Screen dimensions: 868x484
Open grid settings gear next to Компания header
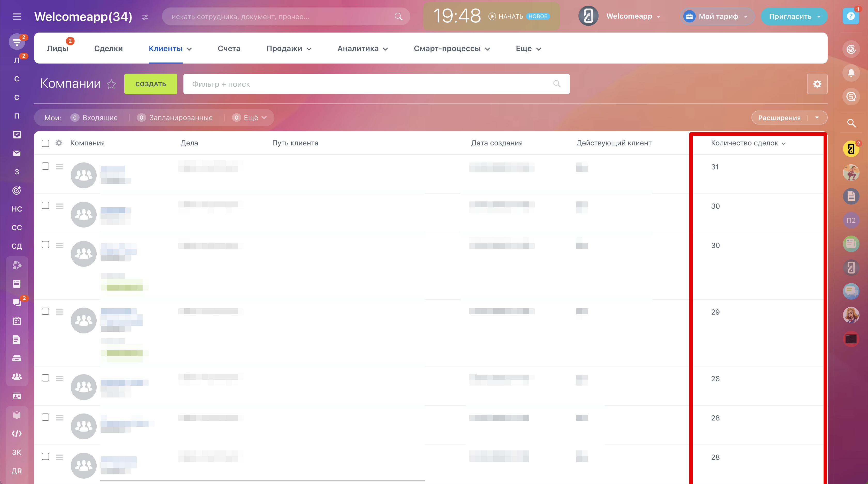coord(59,143)
